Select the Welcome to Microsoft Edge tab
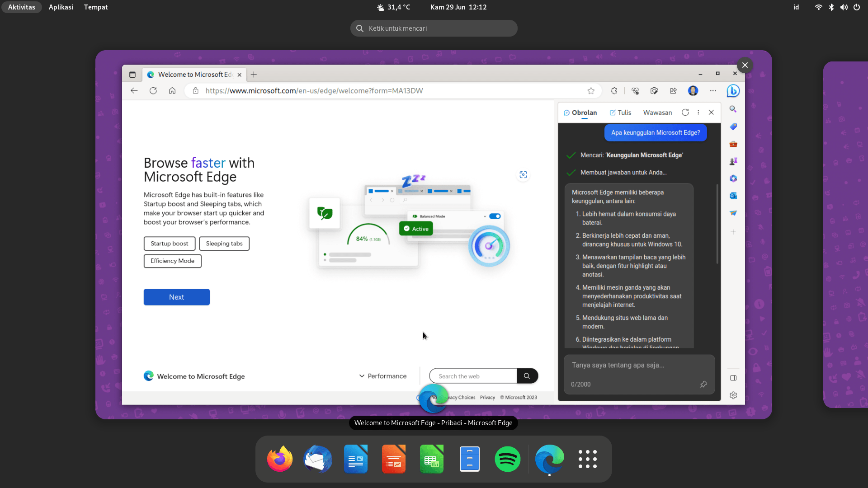The image size is (868, 488). click(194, 75)
